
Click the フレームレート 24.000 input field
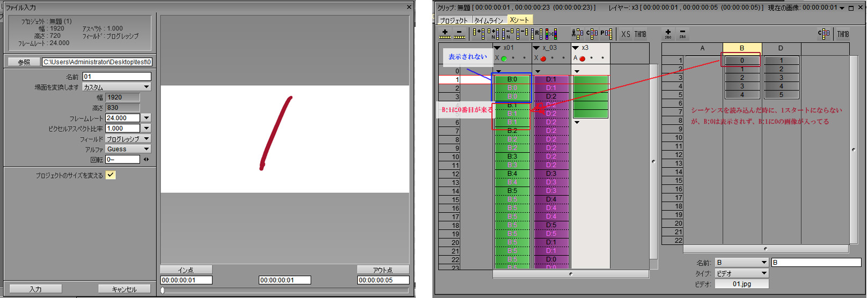(122, 118)
